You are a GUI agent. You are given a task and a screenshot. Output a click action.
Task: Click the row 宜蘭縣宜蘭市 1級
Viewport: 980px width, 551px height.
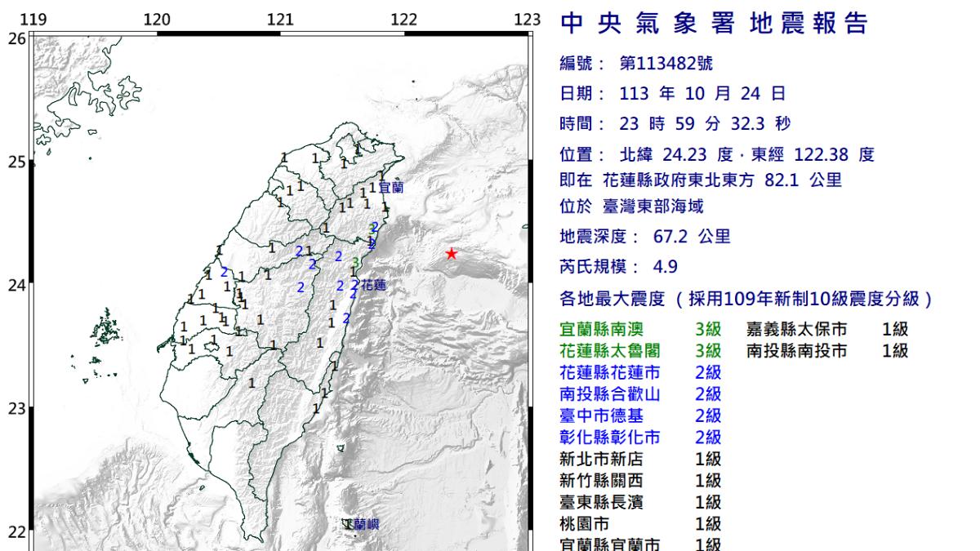(640, 544)
